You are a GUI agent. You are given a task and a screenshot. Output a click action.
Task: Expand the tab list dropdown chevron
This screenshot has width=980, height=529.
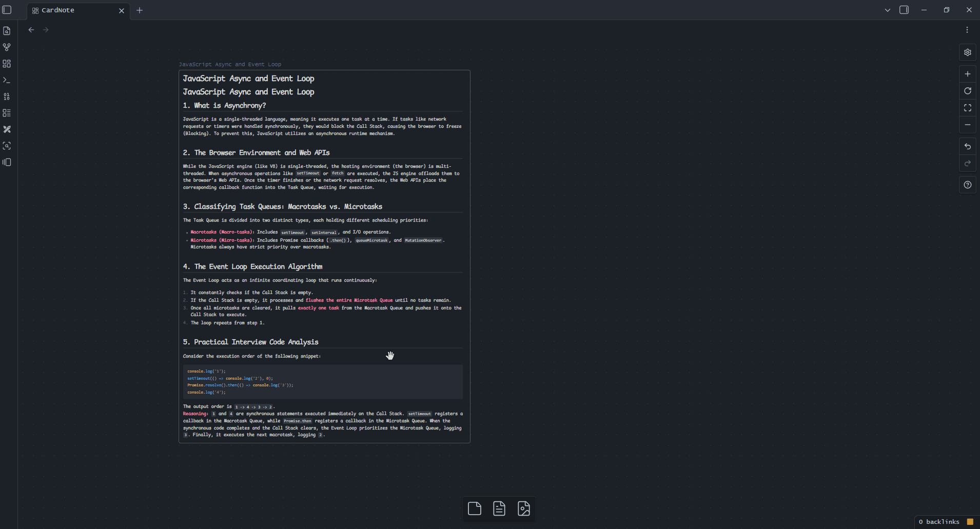coord(888,10)
